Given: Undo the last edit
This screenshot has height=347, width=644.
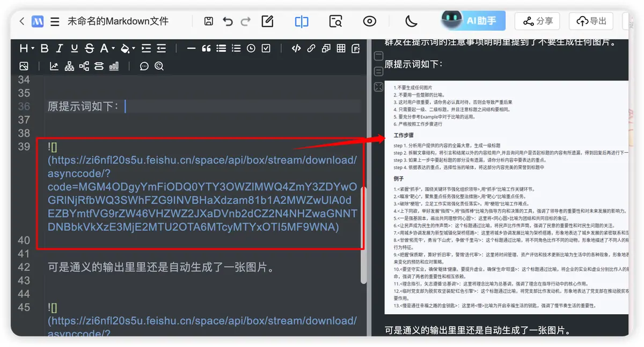Looking at the screenshot, I should coord(228,21).
